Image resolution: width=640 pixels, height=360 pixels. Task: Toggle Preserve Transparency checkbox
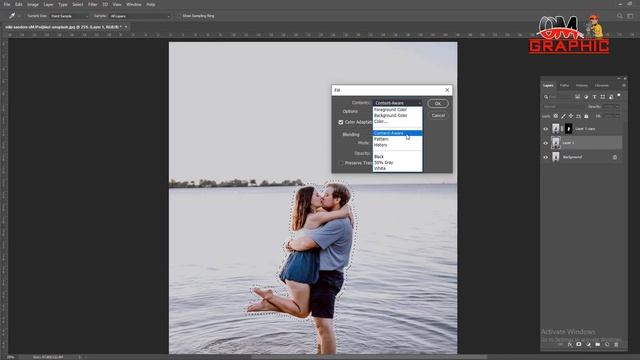point(341,163)
